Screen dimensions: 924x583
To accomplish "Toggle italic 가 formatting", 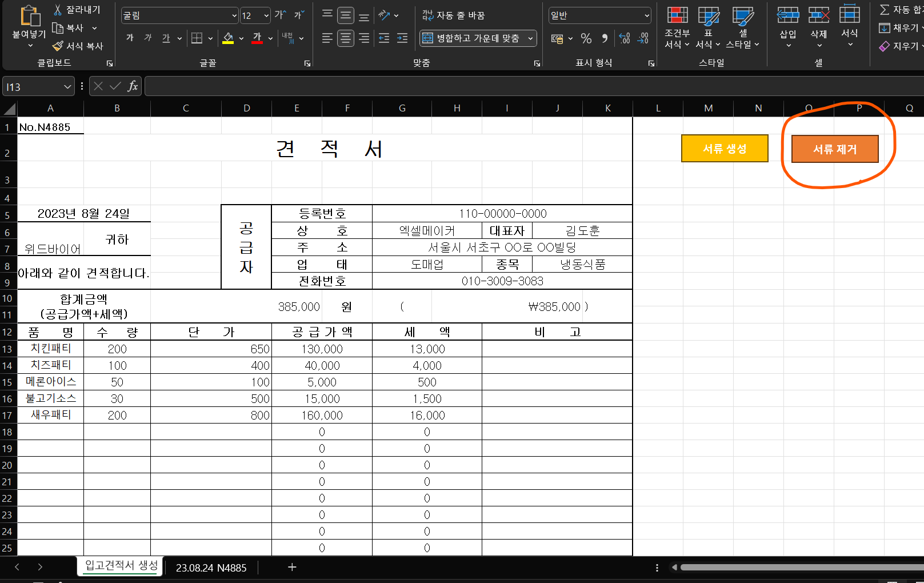I will click(148, 38).
